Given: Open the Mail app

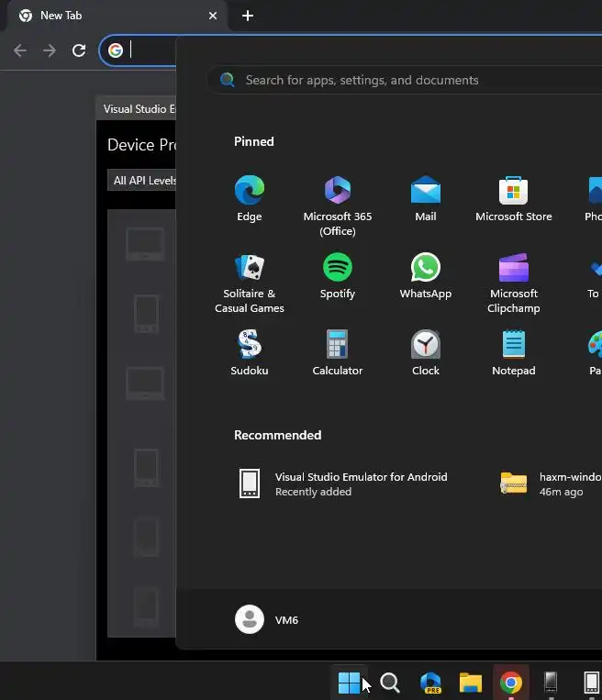Looking at the screenshot, I should click(x=426, y=198).
